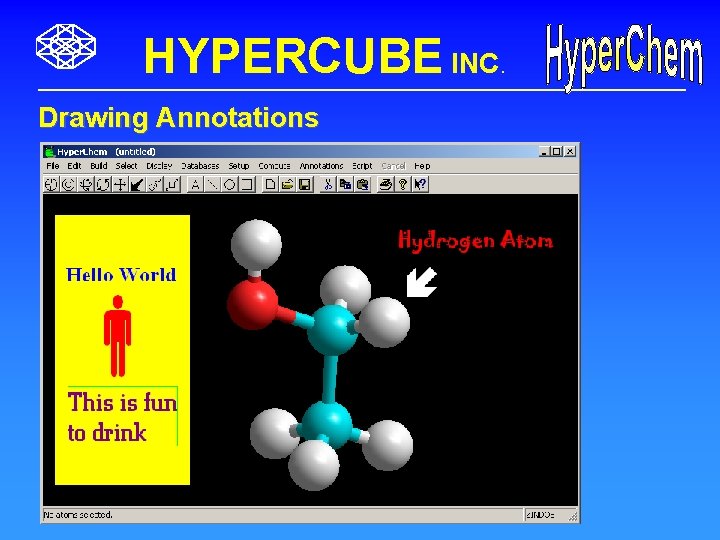The width and height of the screenshot is (720, 540).
Task: Pick the Z translation arrow tool
Action: pos(137,185)
